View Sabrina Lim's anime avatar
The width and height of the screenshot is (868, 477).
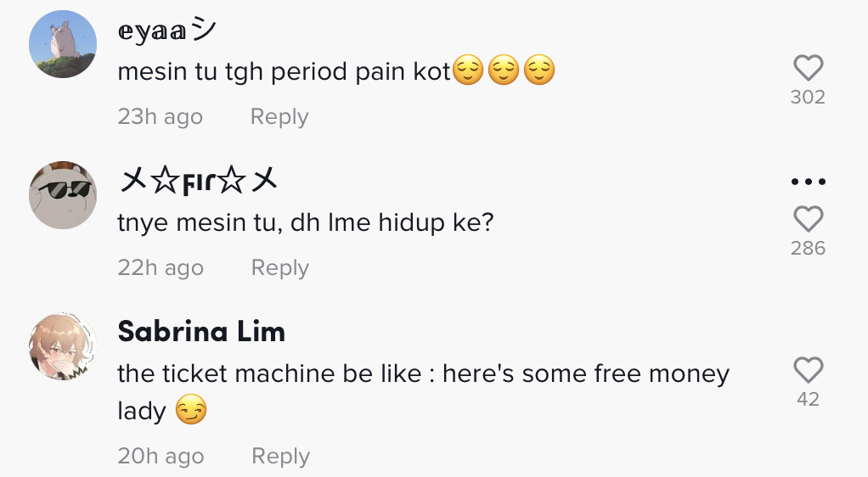(63, 346)
